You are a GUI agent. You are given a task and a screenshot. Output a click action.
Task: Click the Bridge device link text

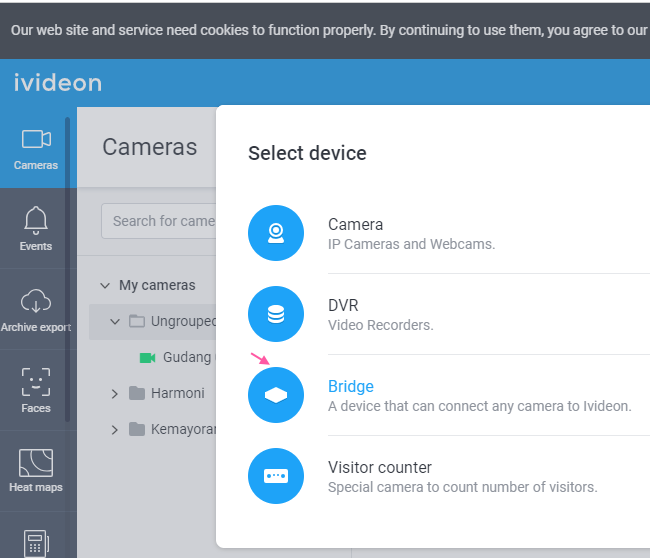[351, 386]
